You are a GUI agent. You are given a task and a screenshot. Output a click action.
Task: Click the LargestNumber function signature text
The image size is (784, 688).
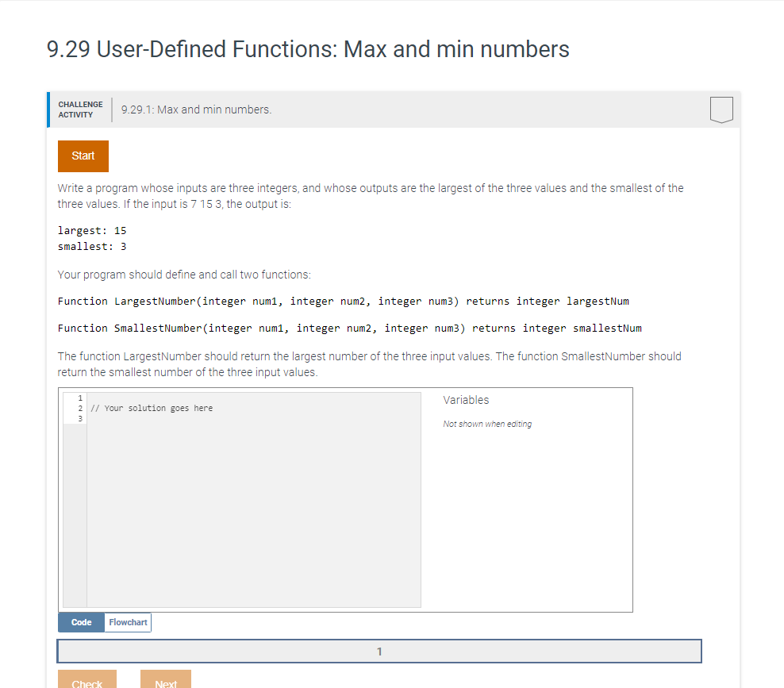(x=344, y=302)
